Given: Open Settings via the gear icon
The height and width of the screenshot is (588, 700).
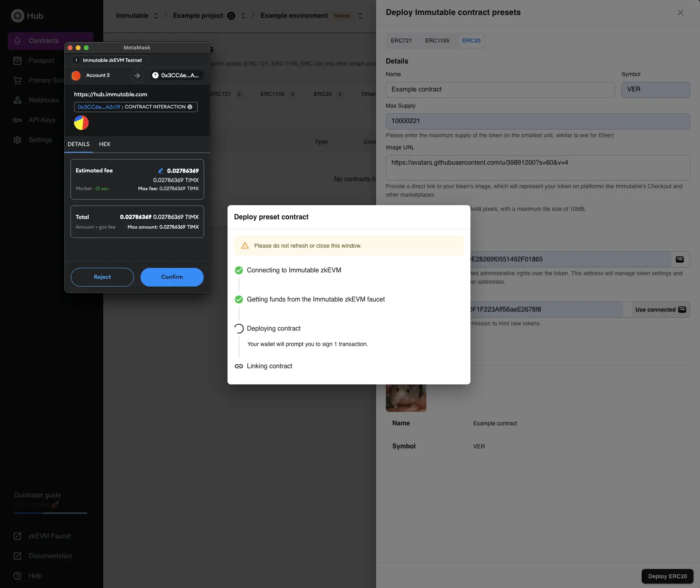Looking at the screenshot, I should pyautogui.click(x=17, y=140).
